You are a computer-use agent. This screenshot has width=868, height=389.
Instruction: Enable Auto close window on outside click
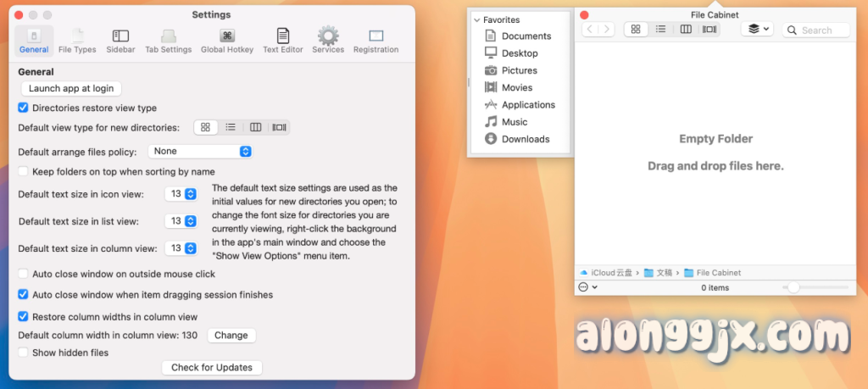click(23, 274)
